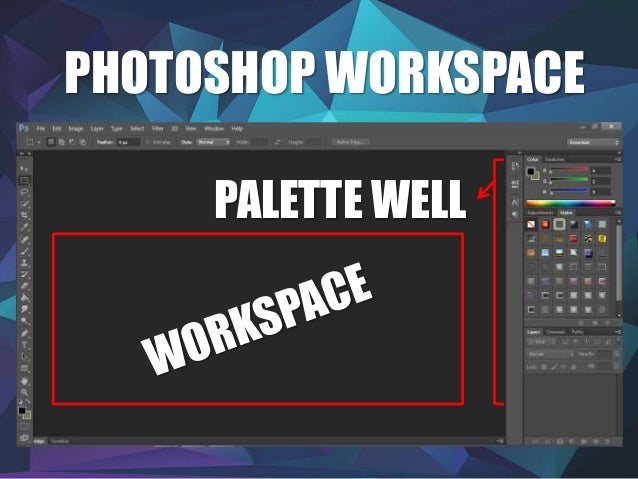Toggle the Anti-alias checkbox

click(148, 142)
